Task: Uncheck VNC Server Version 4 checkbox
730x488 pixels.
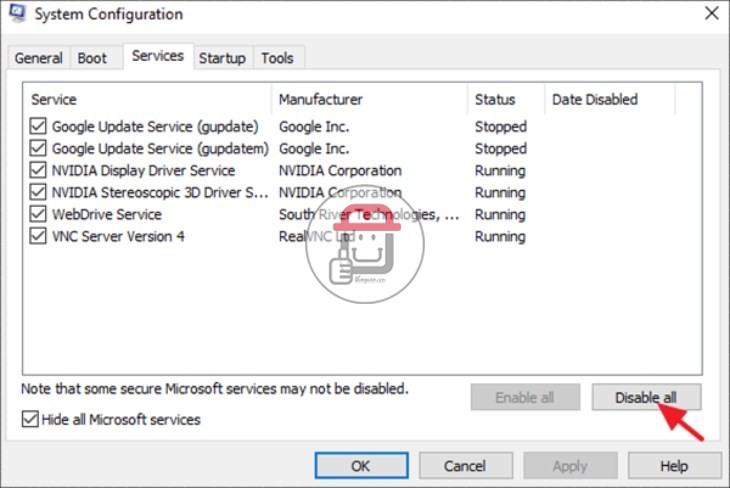Action: point(38,236)
